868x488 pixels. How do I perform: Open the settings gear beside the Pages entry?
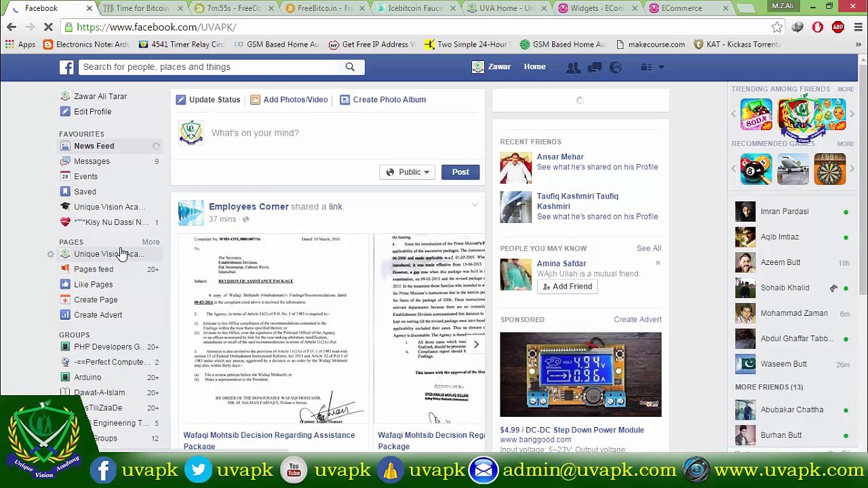click(x=50, y=254)
